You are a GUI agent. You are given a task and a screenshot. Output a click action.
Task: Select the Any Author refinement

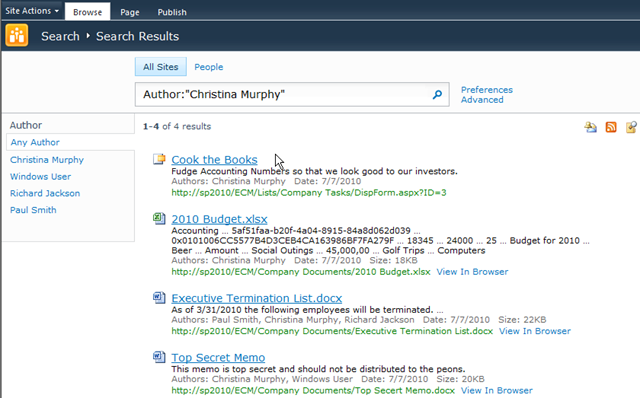click(x=35, y=142)
